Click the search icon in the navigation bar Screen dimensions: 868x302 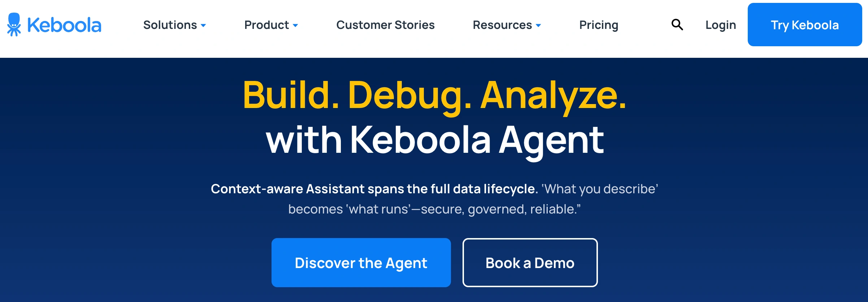point(677,25)
